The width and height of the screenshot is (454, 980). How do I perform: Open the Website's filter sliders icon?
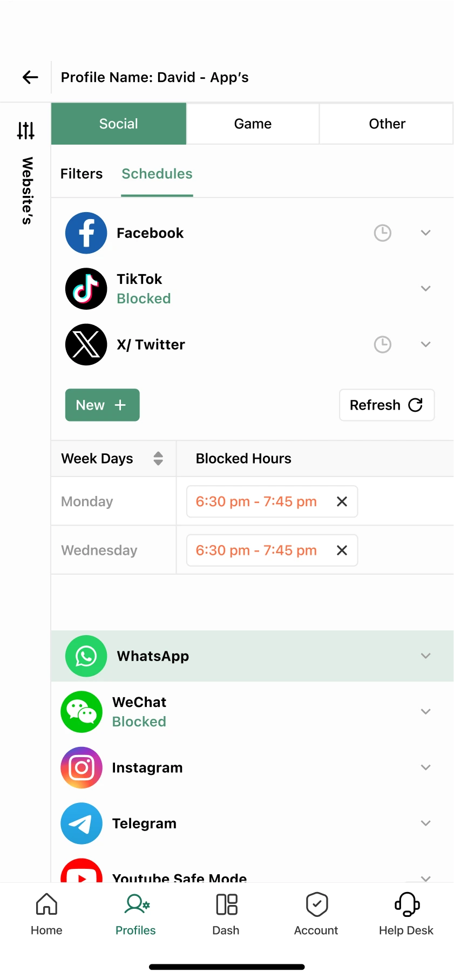(25, 131)
